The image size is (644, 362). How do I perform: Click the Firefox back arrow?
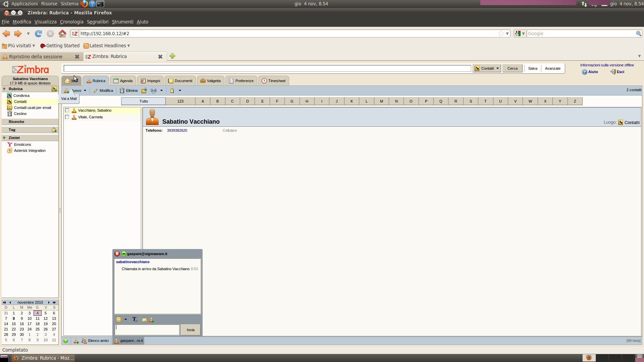click(x=6, y=34)
